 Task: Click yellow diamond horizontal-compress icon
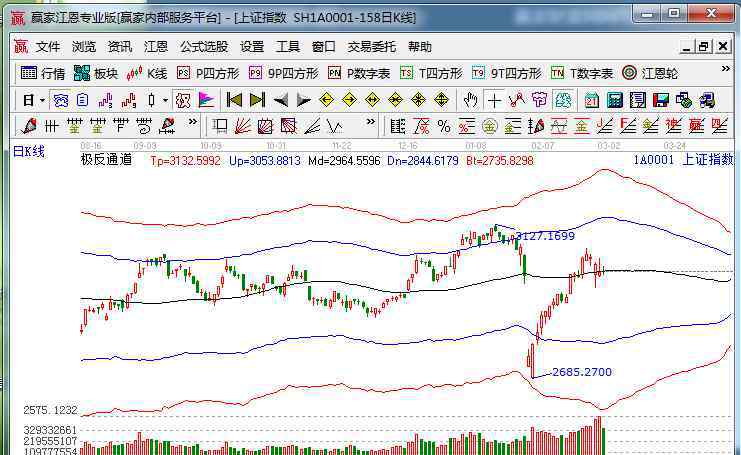(395, 100)
